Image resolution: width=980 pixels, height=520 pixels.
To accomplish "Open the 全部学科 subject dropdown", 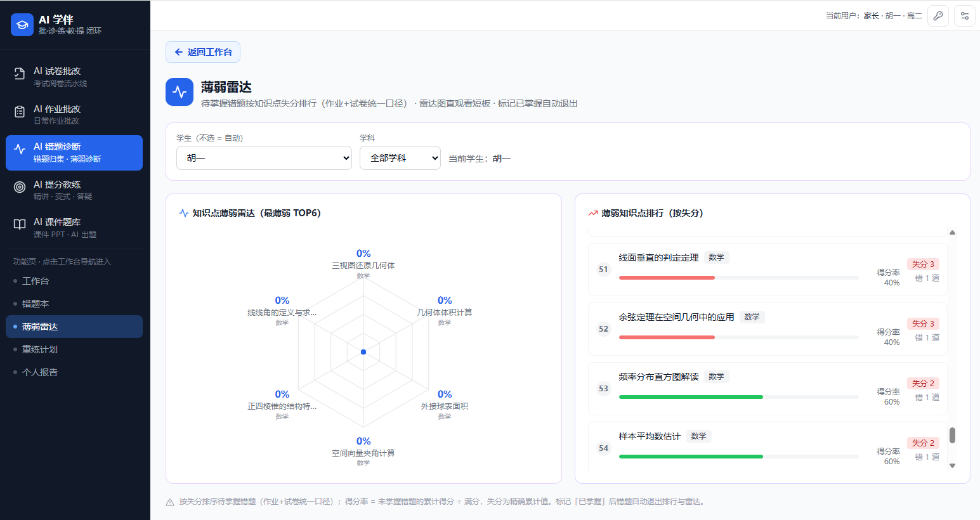I will click(x=400, y=158).
